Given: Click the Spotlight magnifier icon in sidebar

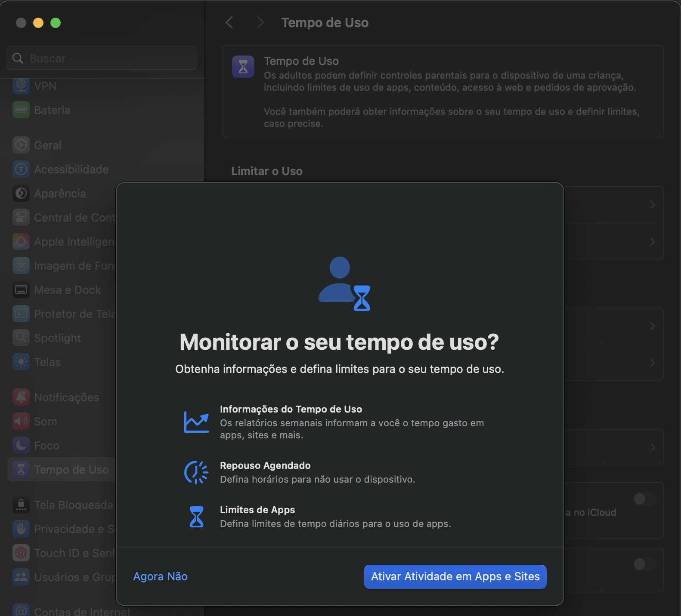Looking at the screenshot, I should tap(21, 338).
